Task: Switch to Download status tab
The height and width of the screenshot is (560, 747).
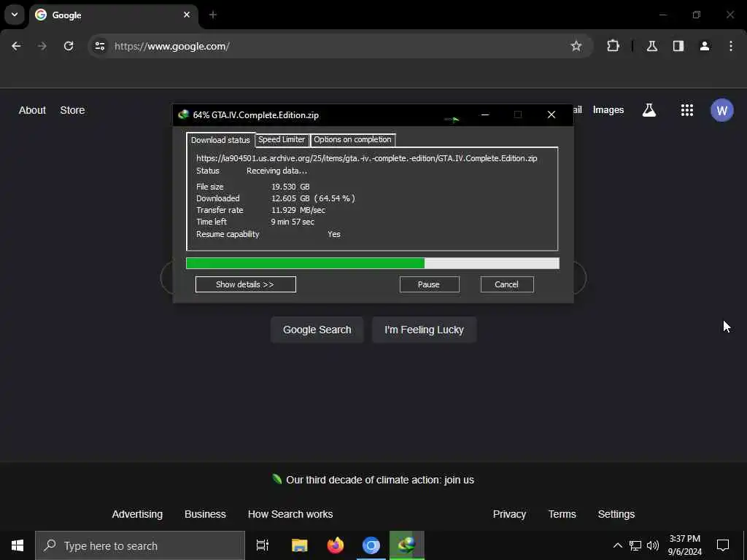Action: point(220,140)
